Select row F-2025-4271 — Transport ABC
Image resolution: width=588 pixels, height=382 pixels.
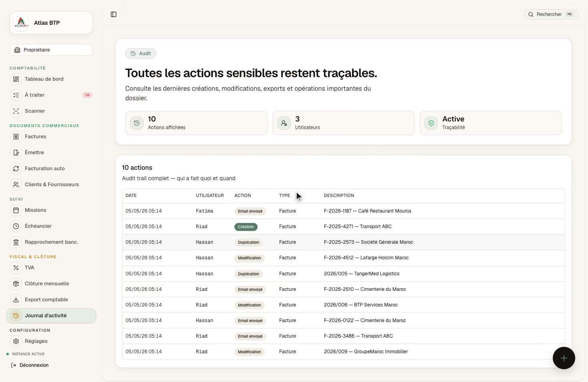344,227
